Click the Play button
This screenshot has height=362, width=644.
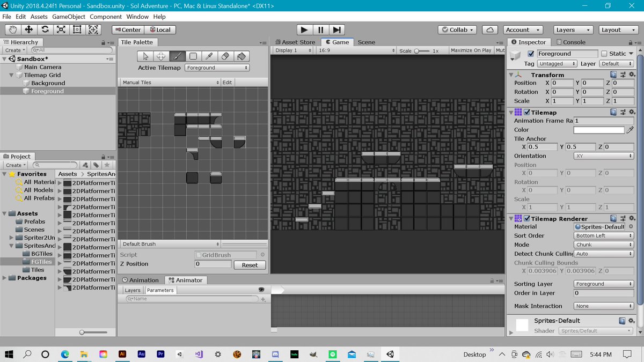pyautogui.click(x=304, y=29)
